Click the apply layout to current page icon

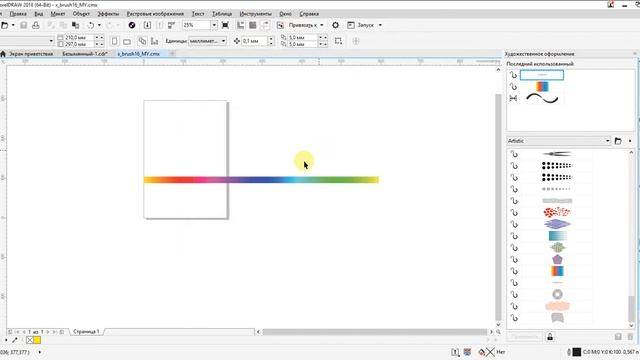(x=154, y=41)
